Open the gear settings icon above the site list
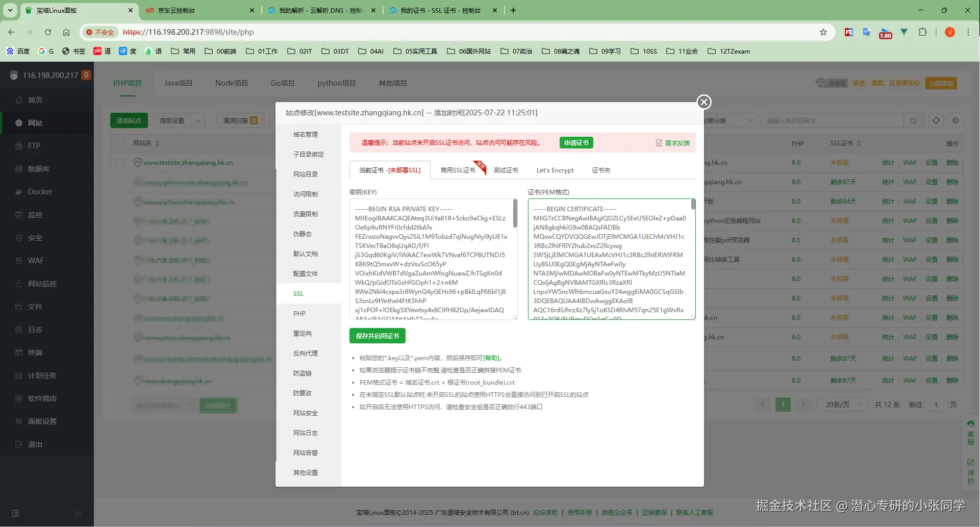The image size is (980, 527). pos(956,120)
